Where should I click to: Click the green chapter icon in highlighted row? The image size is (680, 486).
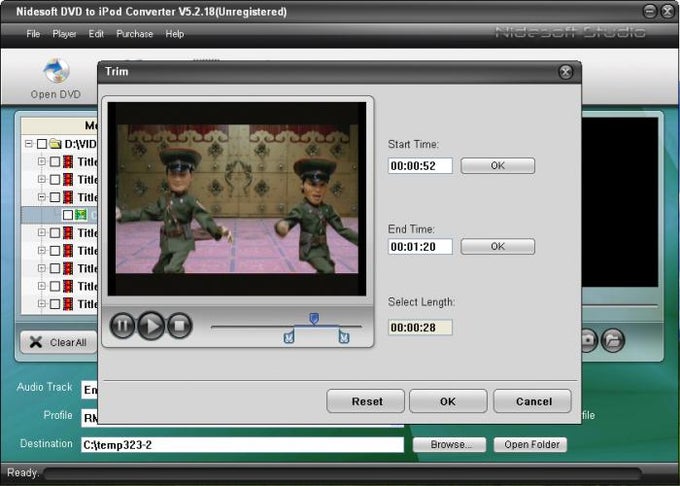(81, 215)
